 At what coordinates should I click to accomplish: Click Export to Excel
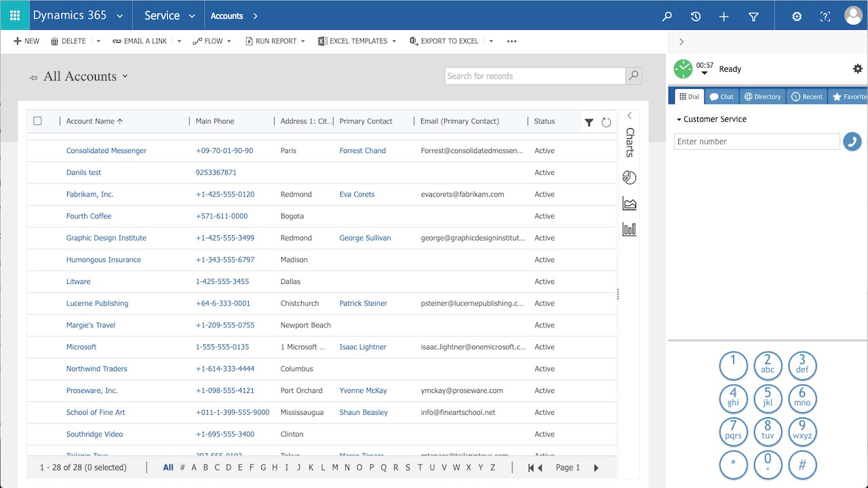coord(444,41)
